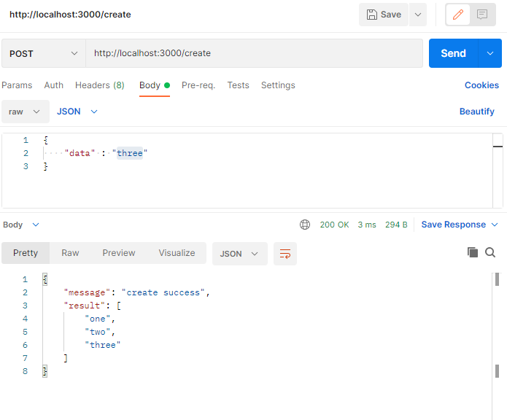
Task: Click the 200 OK status
Action: [334, 225]
